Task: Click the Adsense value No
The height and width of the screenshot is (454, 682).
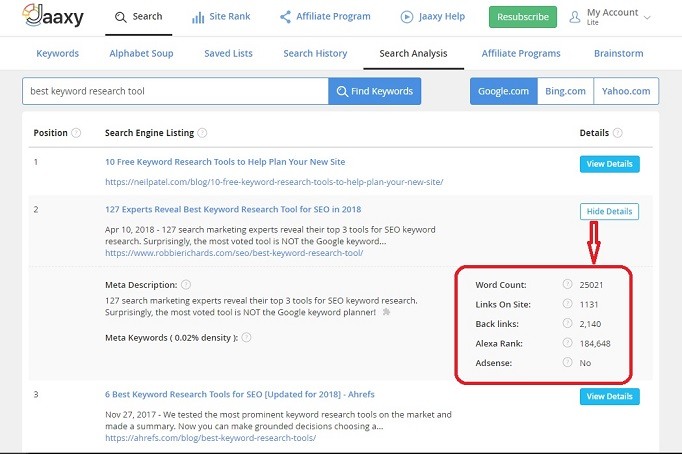Action: 585,363
